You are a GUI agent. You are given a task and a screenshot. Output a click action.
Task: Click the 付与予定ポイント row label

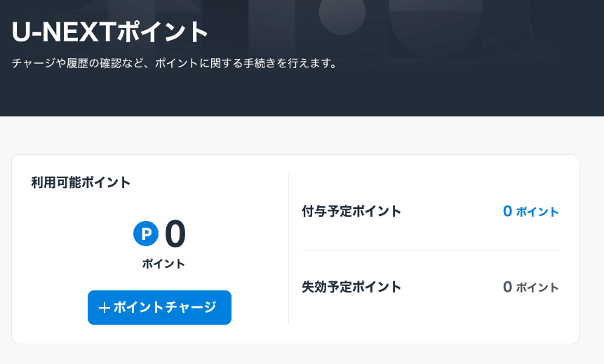coord(351,211)
